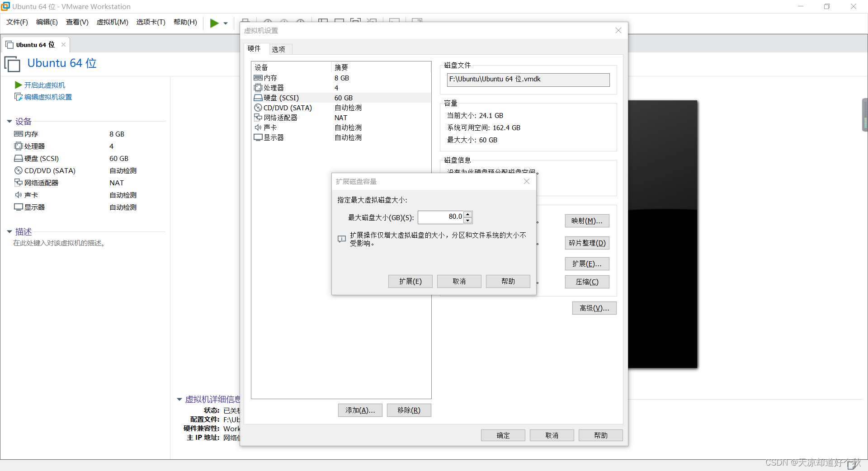The width and height of the screenshot is (868, 471).
Task: Open the 帮助(H) menu
Action: [x=185, y=22]
